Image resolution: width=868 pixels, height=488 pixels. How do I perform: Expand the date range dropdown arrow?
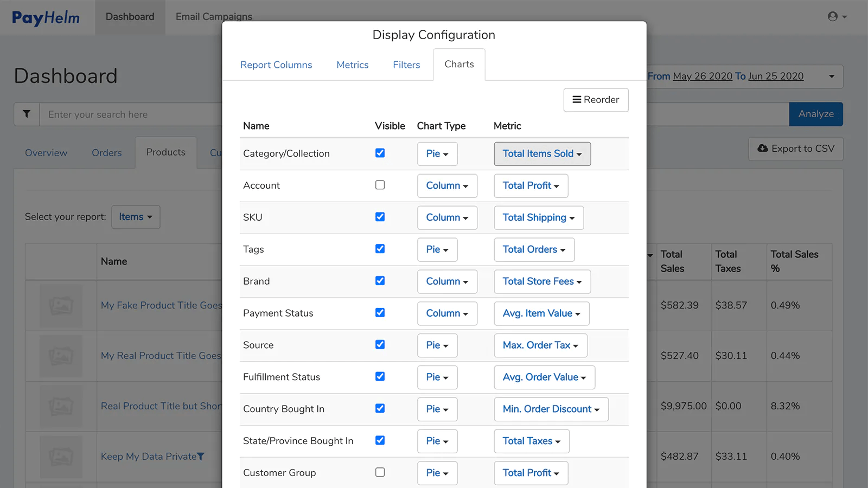pos(831,76)
